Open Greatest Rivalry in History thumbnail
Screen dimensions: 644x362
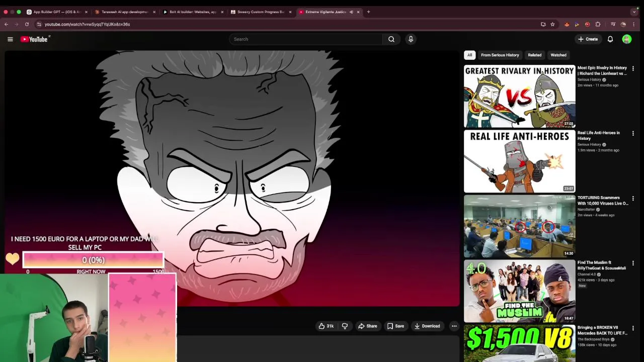[x=519, y=96]
